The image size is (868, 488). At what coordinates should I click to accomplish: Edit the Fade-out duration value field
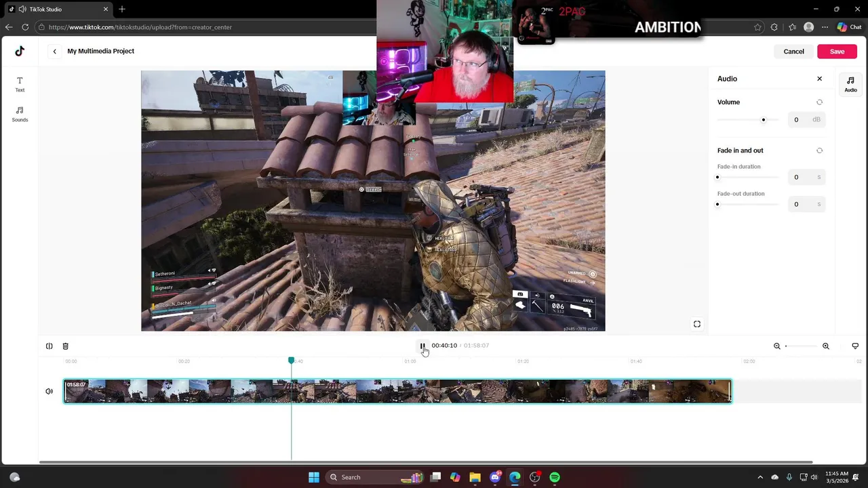pos(805,204)
